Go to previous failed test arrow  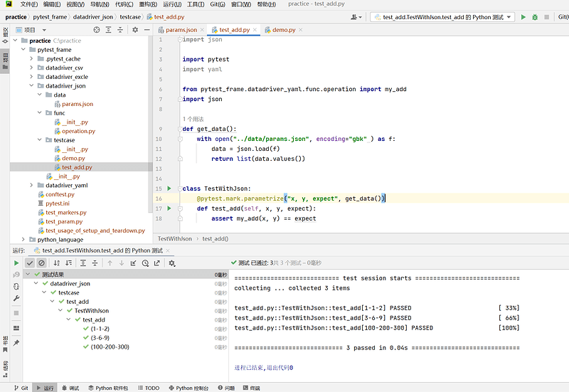pos(110,263)
